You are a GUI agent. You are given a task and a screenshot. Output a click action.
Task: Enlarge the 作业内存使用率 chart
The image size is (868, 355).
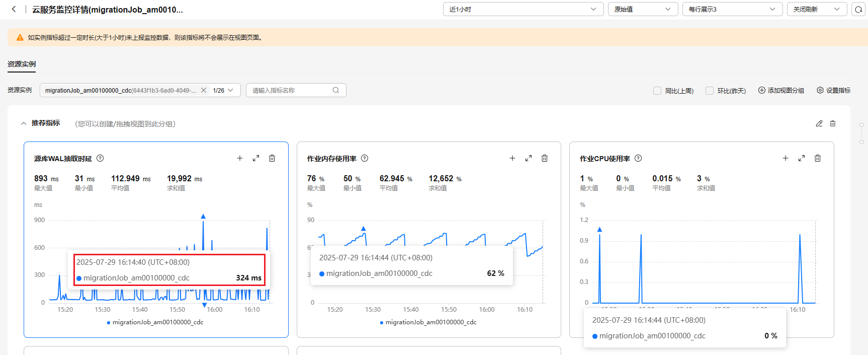click(529, 158)
